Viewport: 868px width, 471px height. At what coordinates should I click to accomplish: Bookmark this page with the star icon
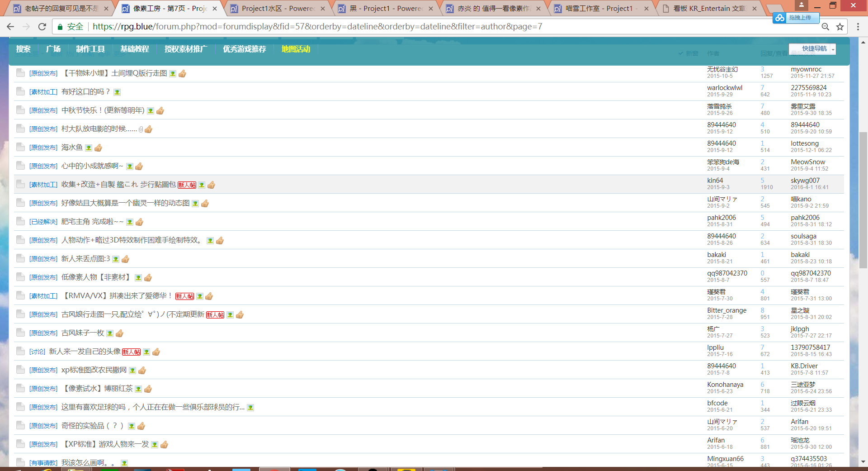pos(840,27)
